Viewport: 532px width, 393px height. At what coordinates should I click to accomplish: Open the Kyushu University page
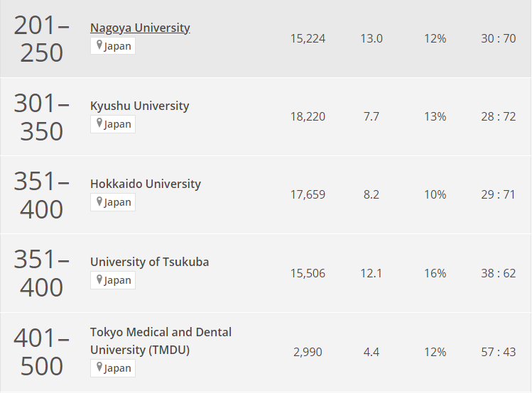pos(139,106)
